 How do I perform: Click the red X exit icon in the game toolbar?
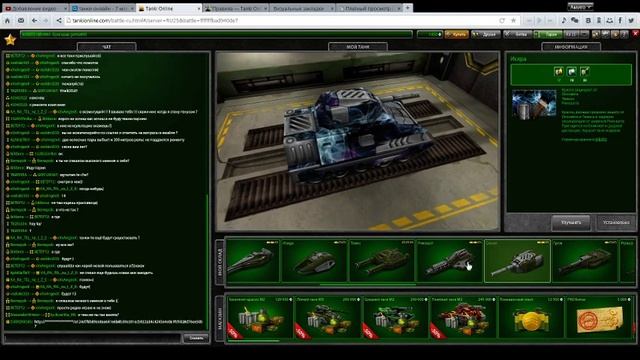(635, 34)
